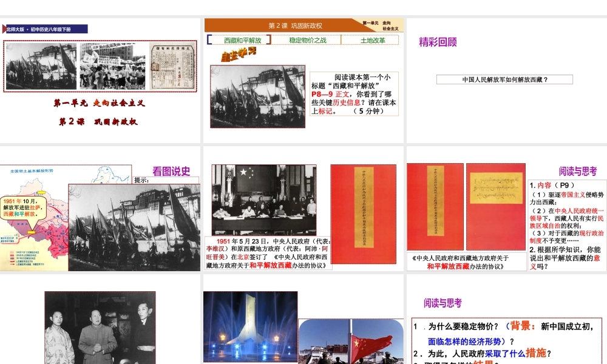The width and height of the screenshot is (607, 364).
Task: Click the 1. 内容（P9）text box
Action: [566, 226]
